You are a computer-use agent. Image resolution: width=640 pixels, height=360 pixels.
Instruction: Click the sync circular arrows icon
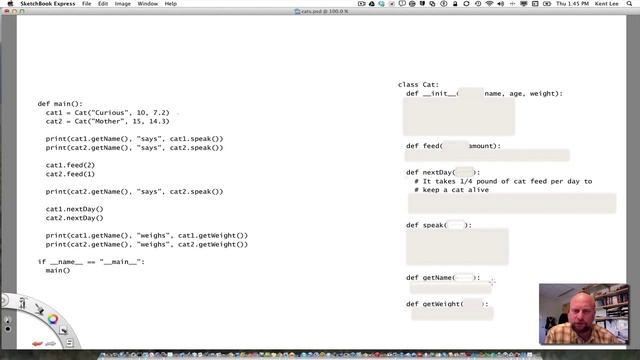(466, 4)
